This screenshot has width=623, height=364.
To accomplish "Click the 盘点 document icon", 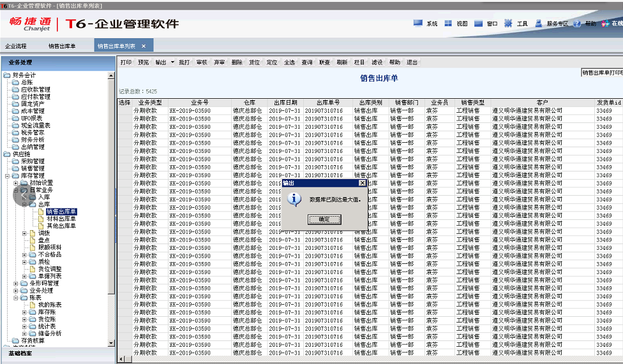I will point(33,240).
